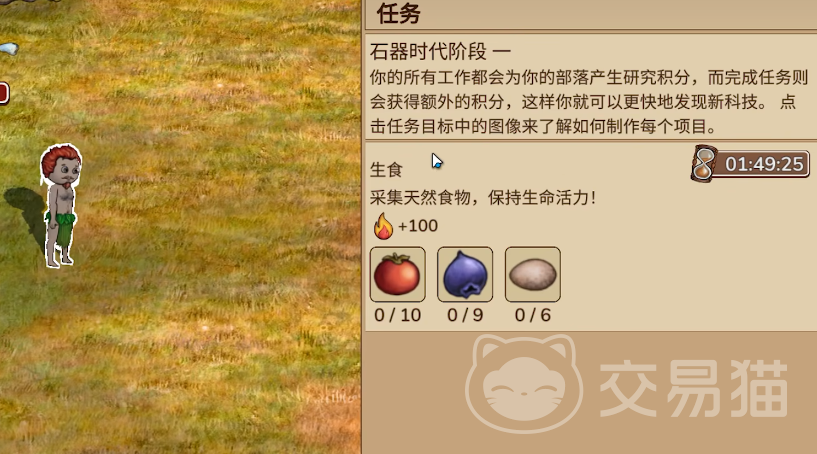
Task: Click the 交易猫 watermark text
Action: (694, 388)
